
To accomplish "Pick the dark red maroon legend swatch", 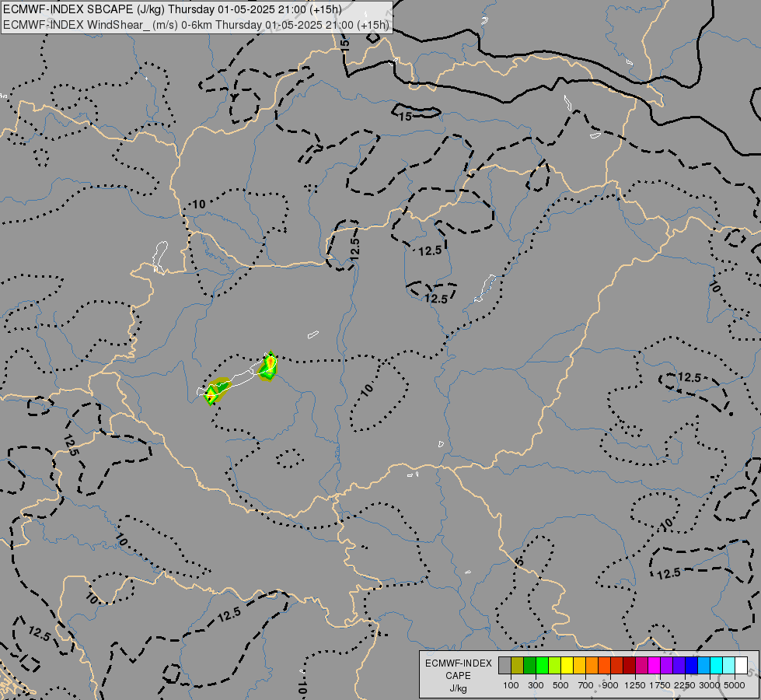I will [629, 666].
